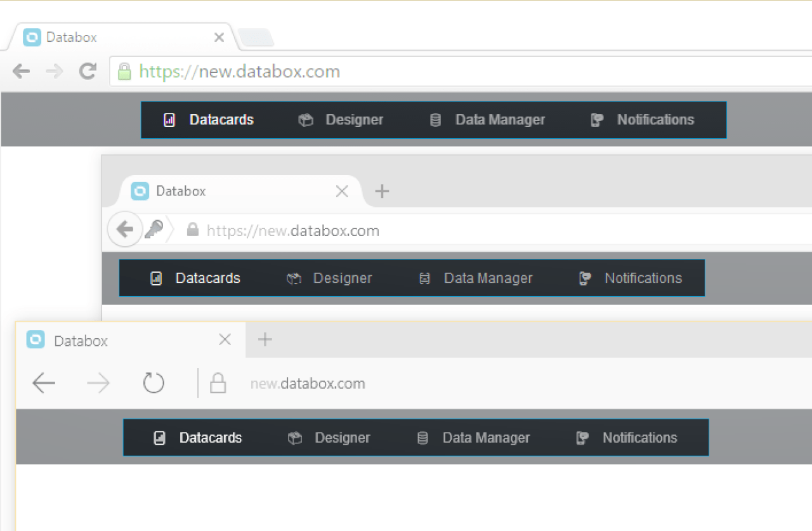Add a new tab in Firefox window

tap(382, 191)
